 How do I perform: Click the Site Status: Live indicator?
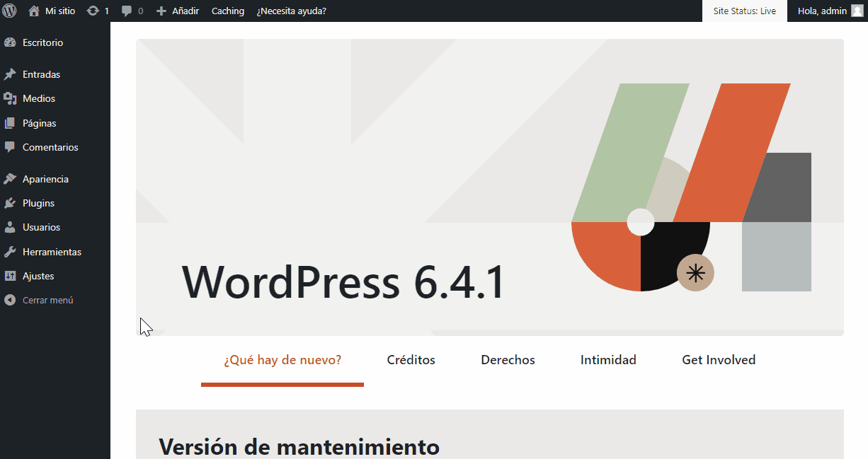744,11
